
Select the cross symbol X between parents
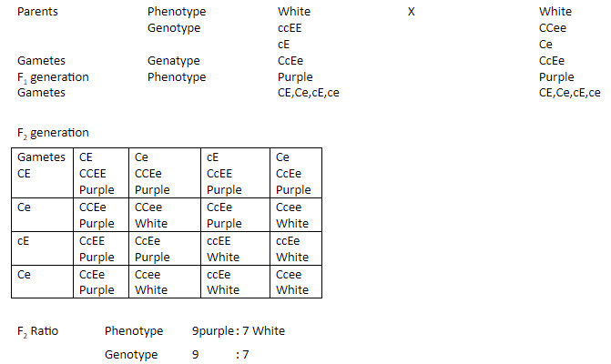coord(412,12)
